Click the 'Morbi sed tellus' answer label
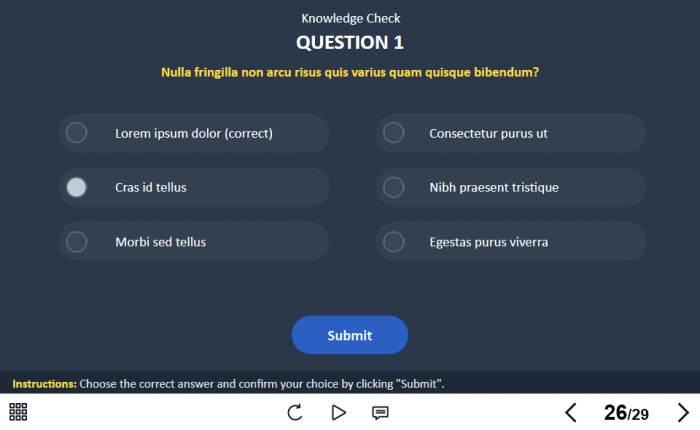This screenshot has width=700, height=430. click(160, 242)
